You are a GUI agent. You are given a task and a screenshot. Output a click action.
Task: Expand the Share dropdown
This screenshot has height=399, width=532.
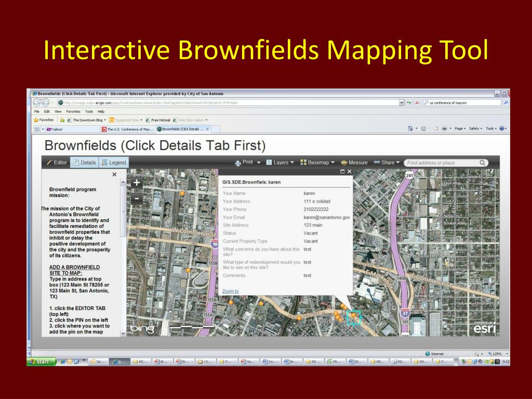(387, 163)
